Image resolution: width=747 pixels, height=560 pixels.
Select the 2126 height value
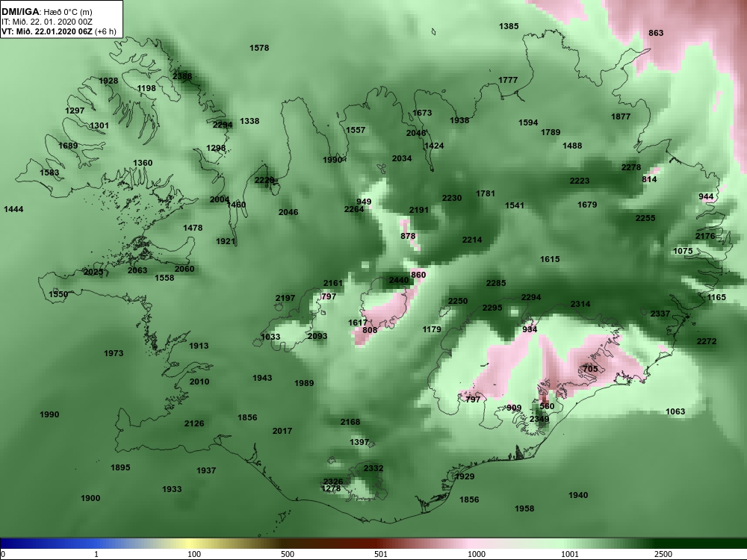[x=194, y=424]
